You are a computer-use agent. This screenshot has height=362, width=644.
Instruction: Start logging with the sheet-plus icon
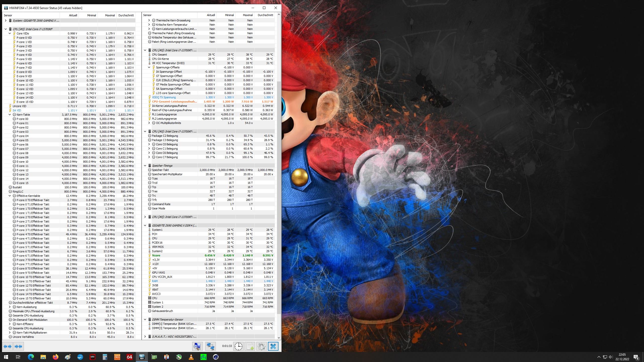tap(250, 346)
